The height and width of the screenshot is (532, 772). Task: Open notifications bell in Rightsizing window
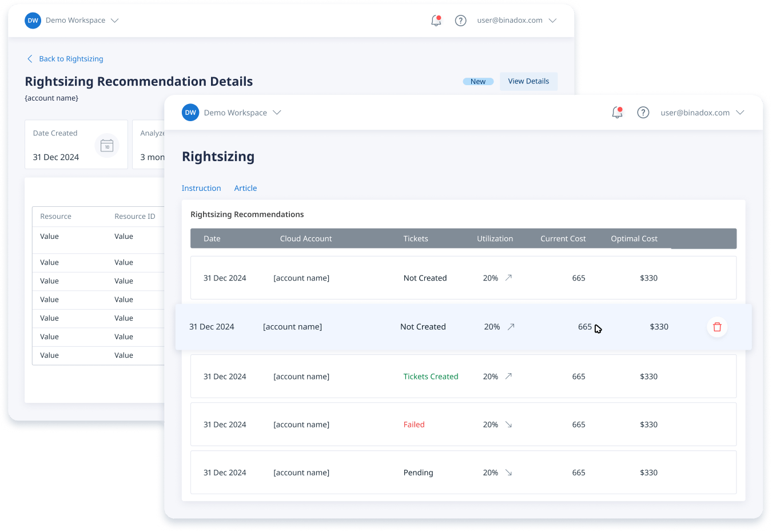617,113
